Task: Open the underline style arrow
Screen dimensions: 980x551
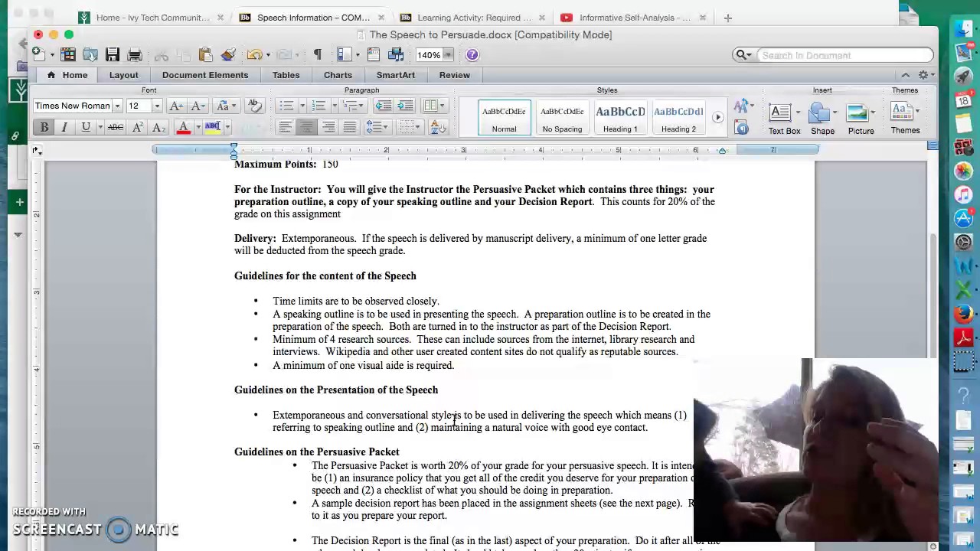Action: click(x=100, y=127)
